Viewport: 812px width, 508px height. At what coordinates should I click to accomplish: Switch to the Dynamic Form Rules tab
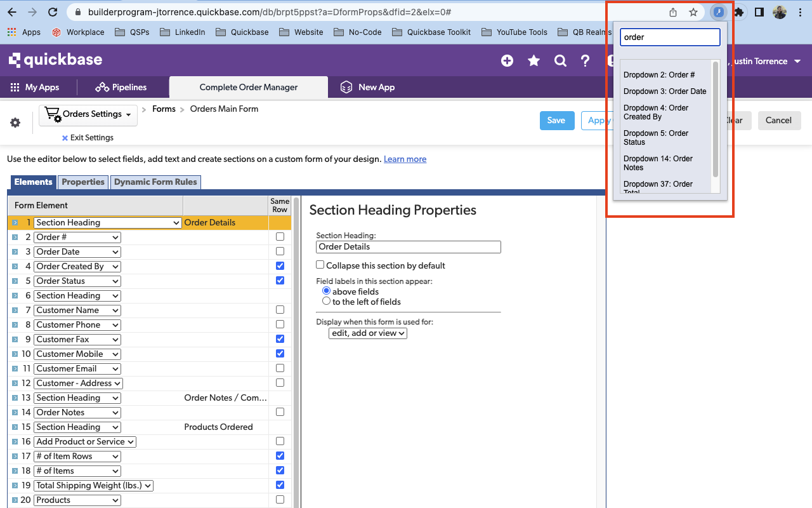[x=155, y=182]
